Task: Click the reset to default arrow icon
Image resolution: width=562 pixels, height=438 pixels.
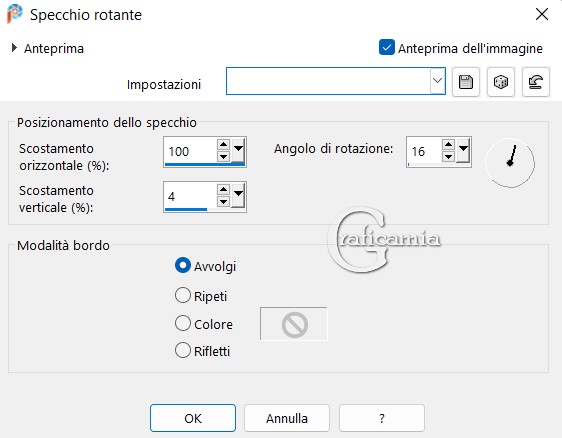Action: pos(535,82)
